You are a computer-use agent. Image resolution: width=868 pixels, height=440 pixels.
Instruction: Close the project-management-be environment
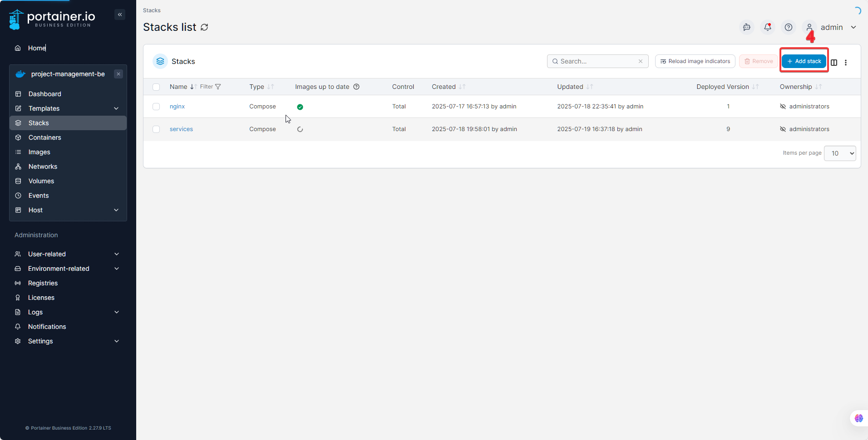[118, 74]
